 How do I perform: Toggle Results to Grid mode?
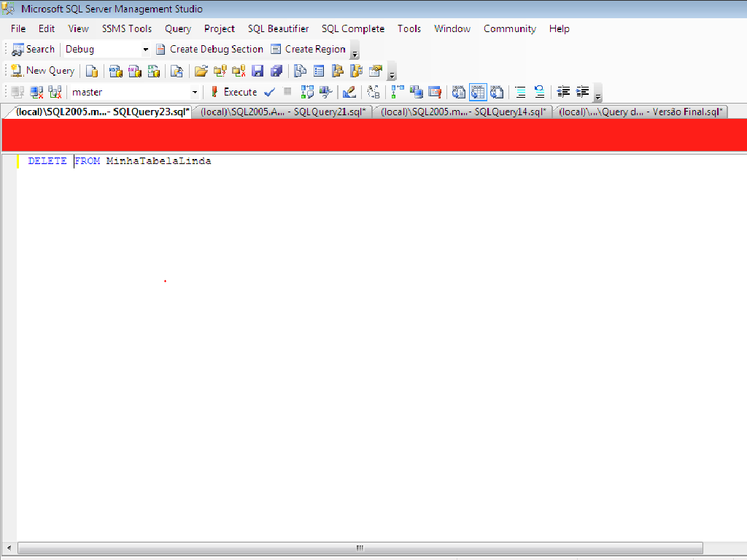478,92
